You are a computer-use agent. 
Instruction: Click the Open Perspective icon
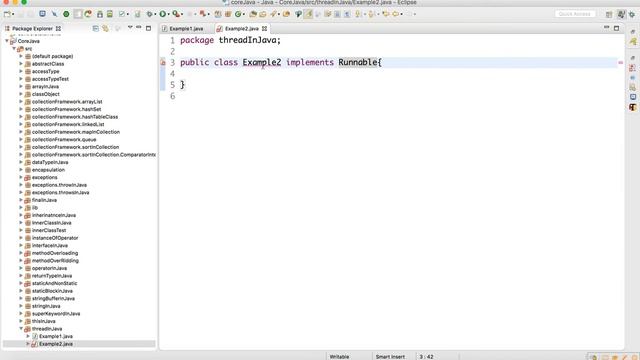click(x=609, y=14)
